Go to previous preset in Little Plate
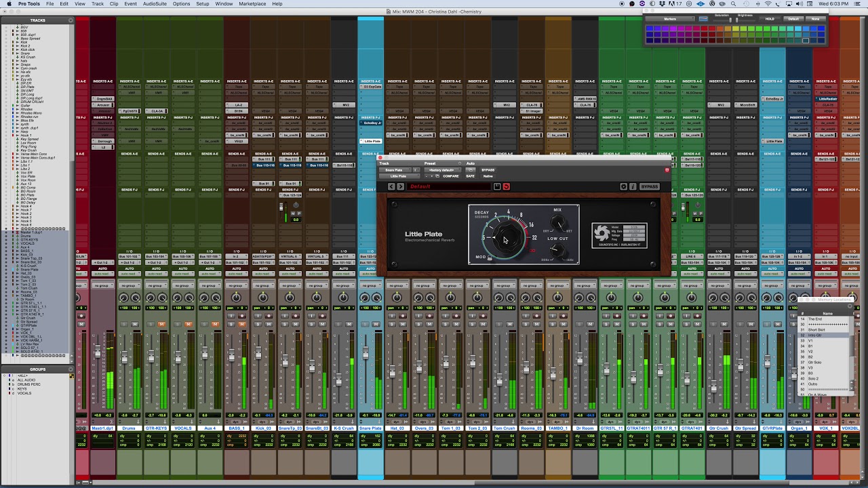This screenshot has width=868, height=488. coord(391,186)
